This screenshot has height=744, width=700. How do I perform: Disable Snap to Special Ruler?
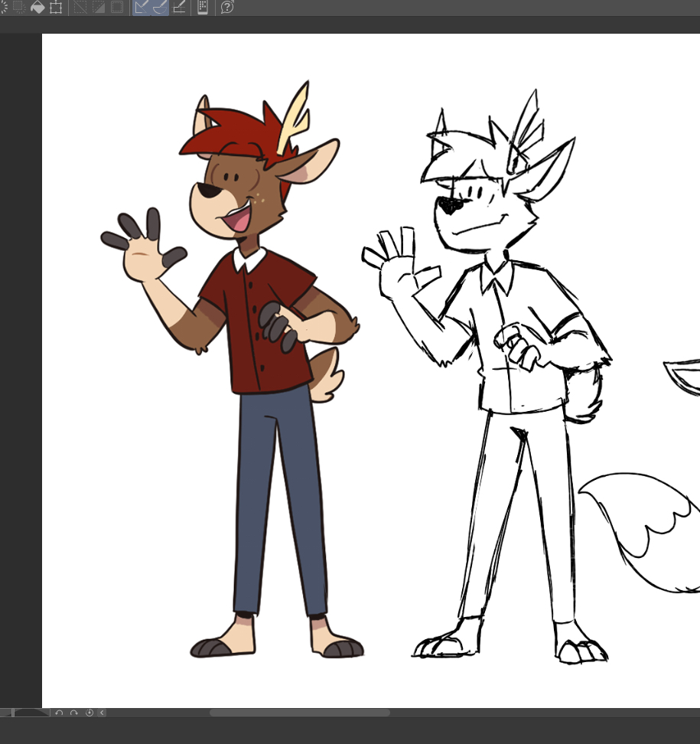tap(160, 7)
